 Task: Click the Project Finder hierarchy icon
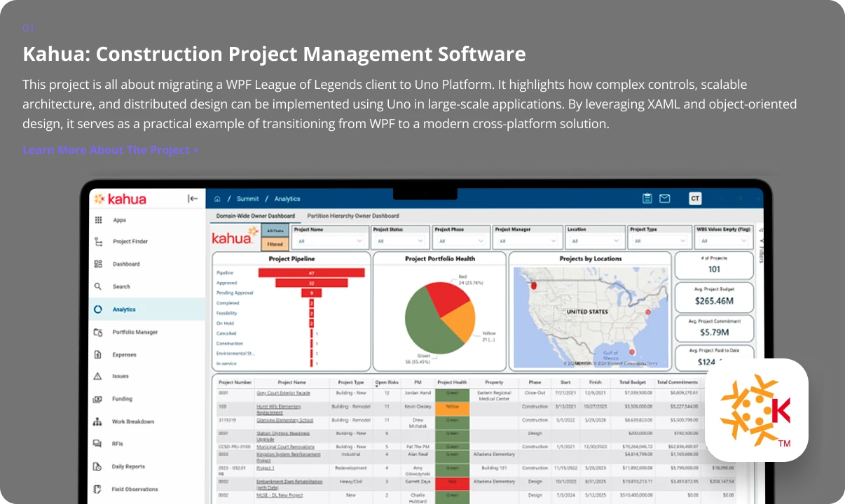[x=98, y=241]
